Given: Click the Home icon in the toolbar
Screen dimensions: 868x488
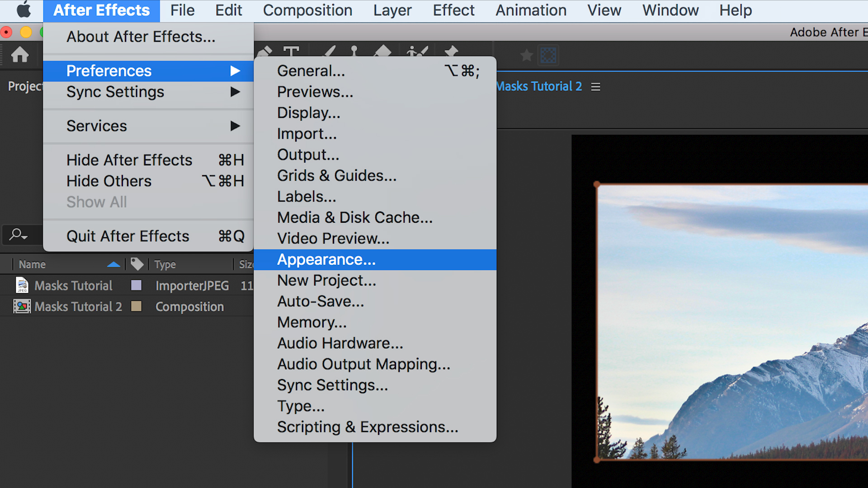Looking at the screenshot, I should pyautogui.click(x=20, y=55).
